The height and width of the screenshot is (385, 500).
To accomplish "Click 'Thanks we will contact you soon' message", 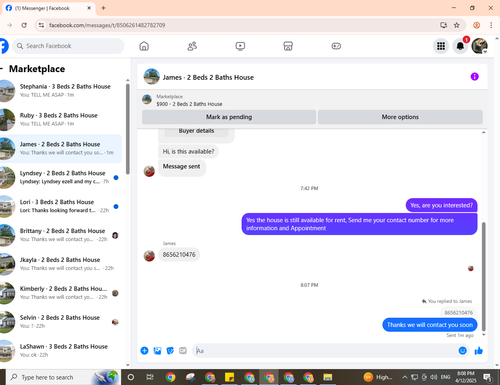I will pyautogui.click(x=430, y=325).
